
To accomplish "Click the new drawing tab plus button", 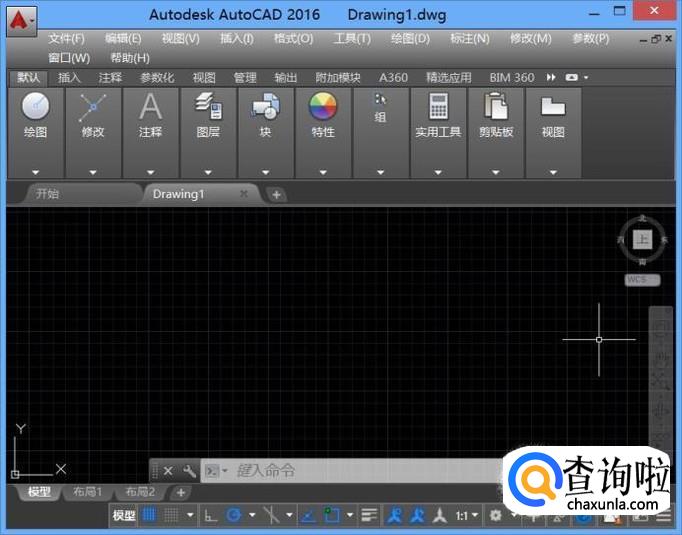I will 276,194.
